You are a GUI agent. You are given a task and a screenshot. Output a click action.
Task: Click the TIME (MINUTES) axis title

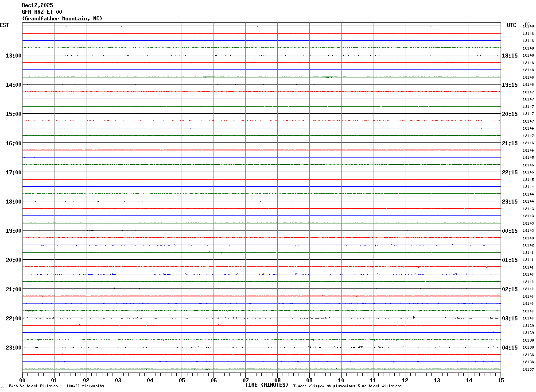267,385
